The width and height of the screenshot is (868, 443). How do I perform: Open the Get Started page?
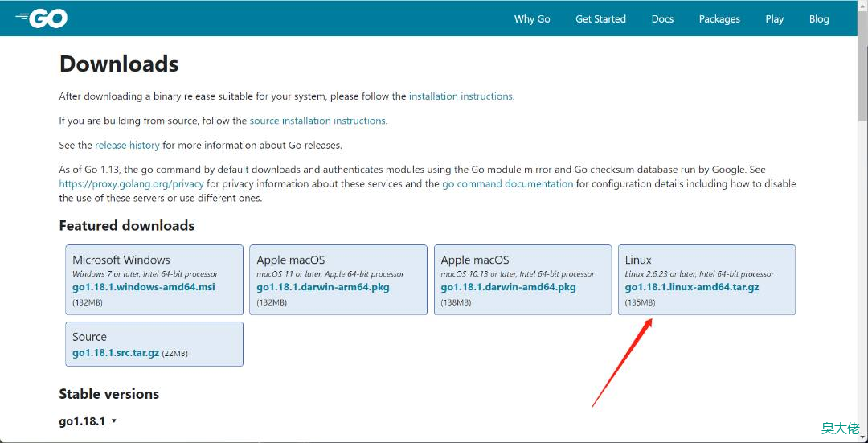[x=600, y=18]
